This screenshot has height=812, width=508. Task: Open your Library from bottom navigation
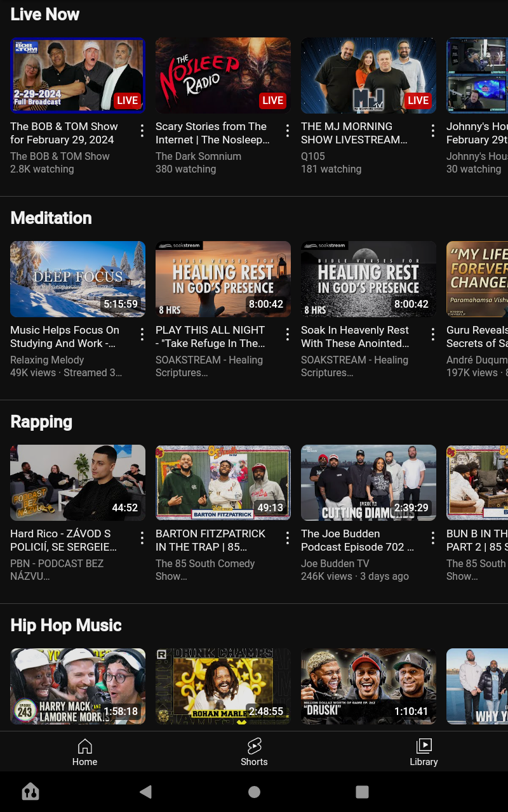424,752
